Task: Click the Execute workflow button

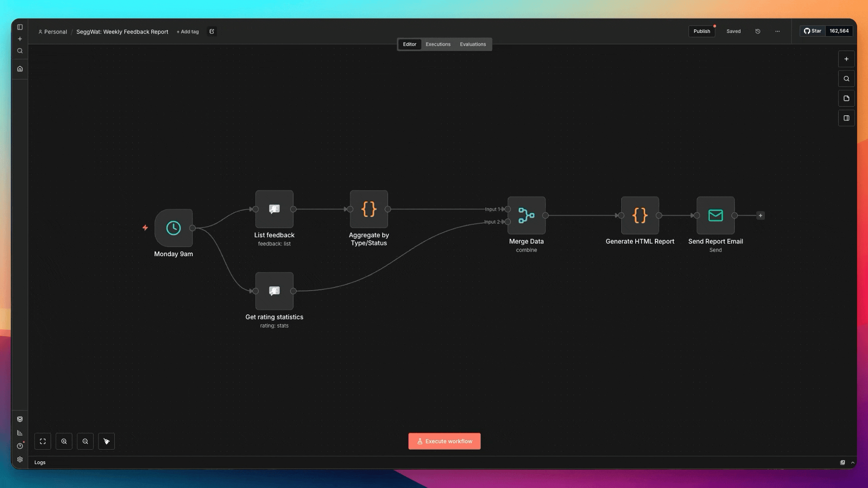Action: tap(444, 441)
